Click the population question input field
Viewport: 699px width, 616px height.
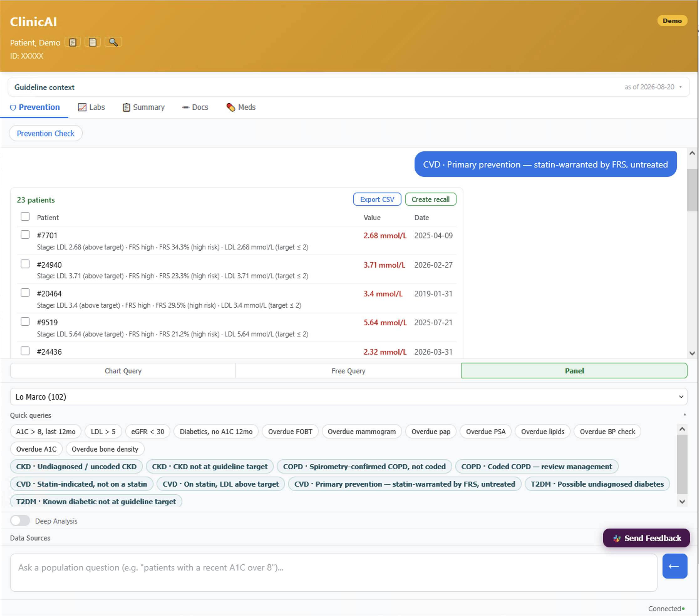point(334,572)
